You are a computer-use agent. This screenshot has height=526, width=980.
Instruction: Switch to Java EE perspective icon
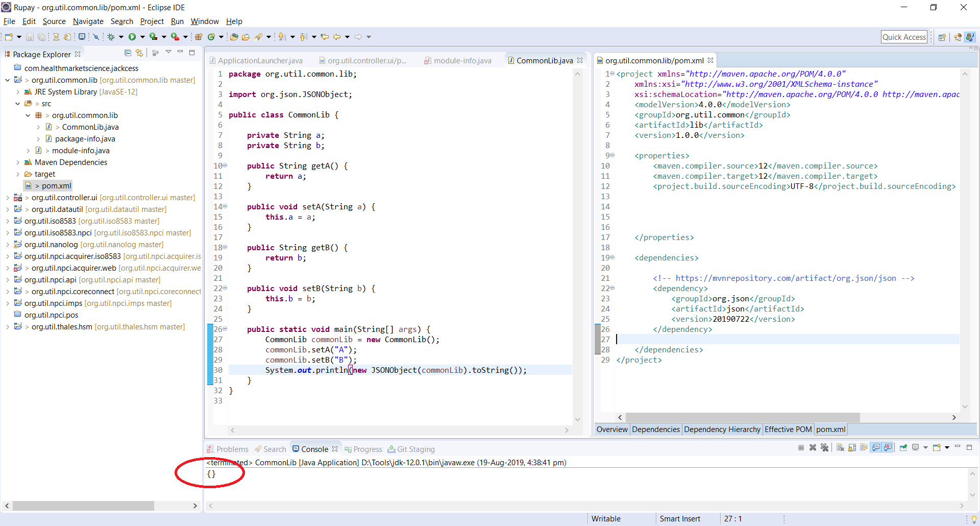click(958, 37)
